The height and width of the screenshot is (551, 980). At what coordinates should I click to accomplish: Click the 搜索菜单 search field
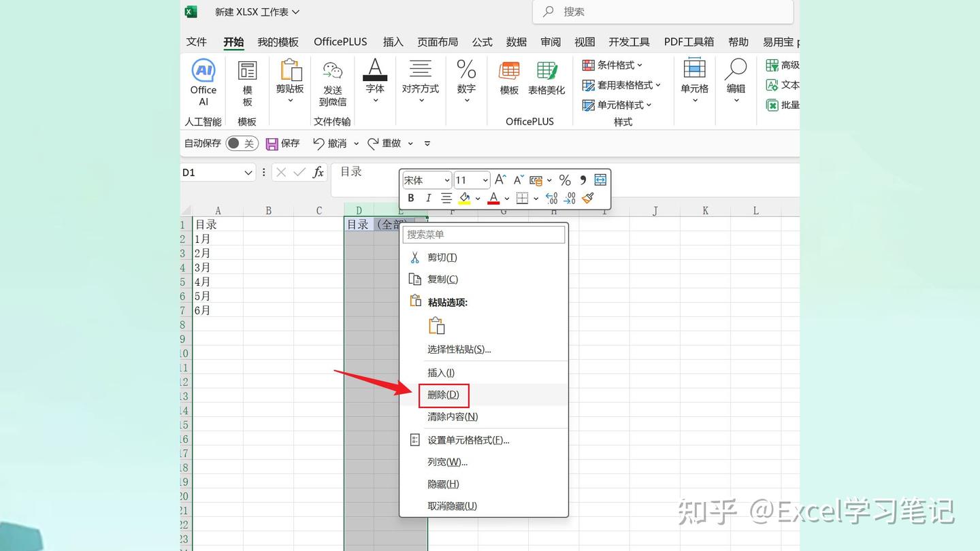483,234
